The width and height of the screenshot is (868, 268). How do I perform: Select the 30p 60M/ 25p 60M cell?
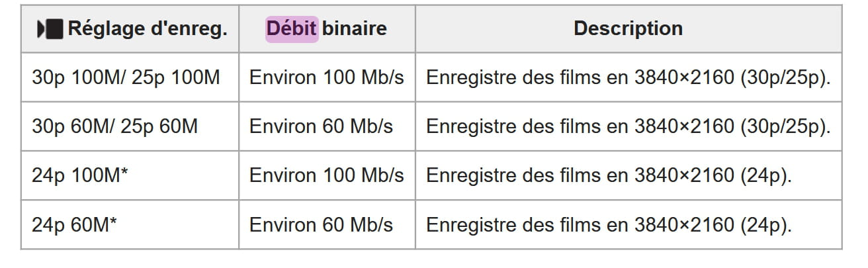tap(130, 126)
